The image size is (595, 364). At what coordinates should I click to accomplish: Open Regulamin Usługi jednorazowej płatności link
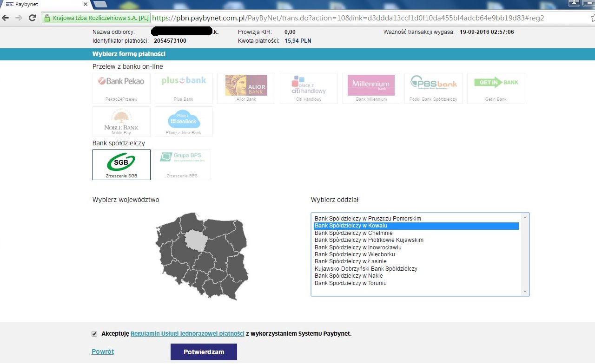point(187,333)
